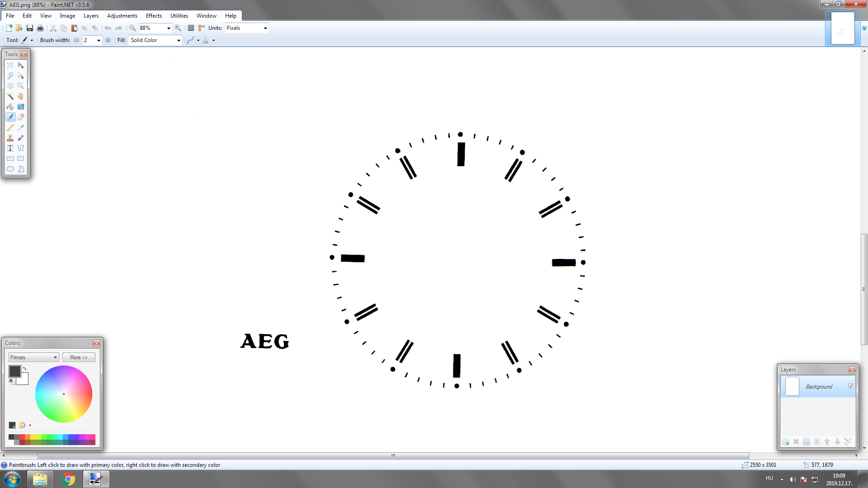Close the Colors panel
The width and height of the screenshot is (868, 488).
(96, 343)
